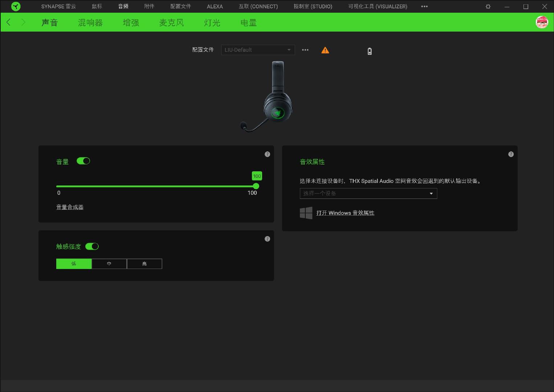This screenshot has height=392, width=554.
Task: Open profile options next to LIU-Default
Action: pos(305,50)
